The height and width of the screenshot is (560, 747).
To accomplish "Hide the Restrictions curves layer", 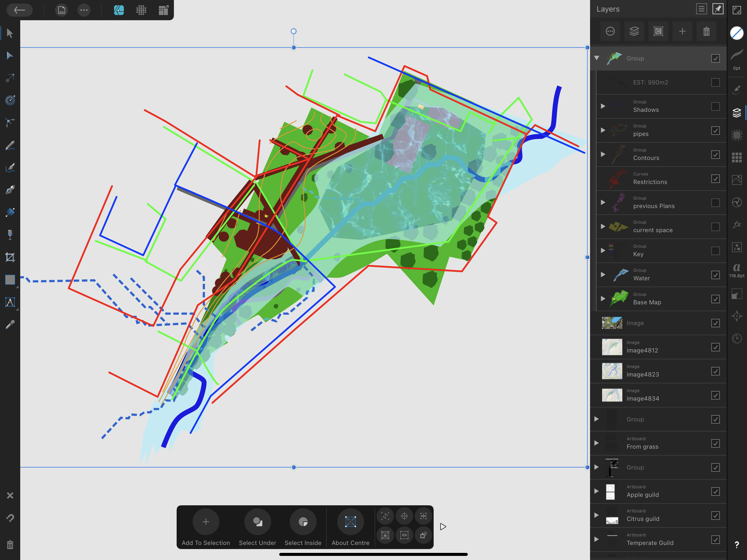I will click(715, 179).
